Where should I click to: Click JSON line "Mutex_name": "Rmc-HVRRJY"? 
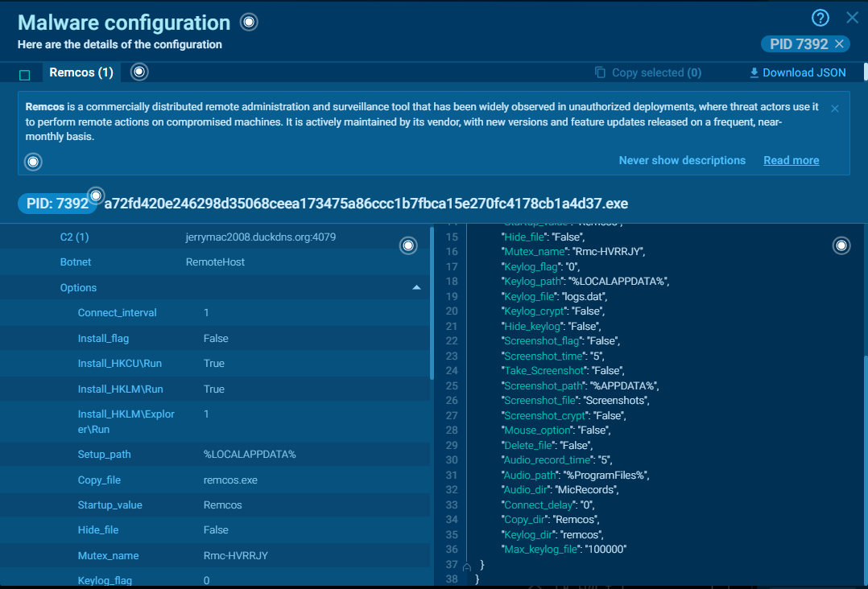click(x=573, y=252)
